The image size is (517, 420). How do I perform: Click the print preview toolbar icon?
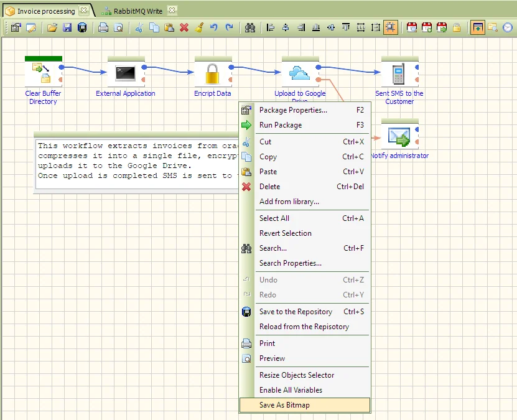(x=118, y=27)
